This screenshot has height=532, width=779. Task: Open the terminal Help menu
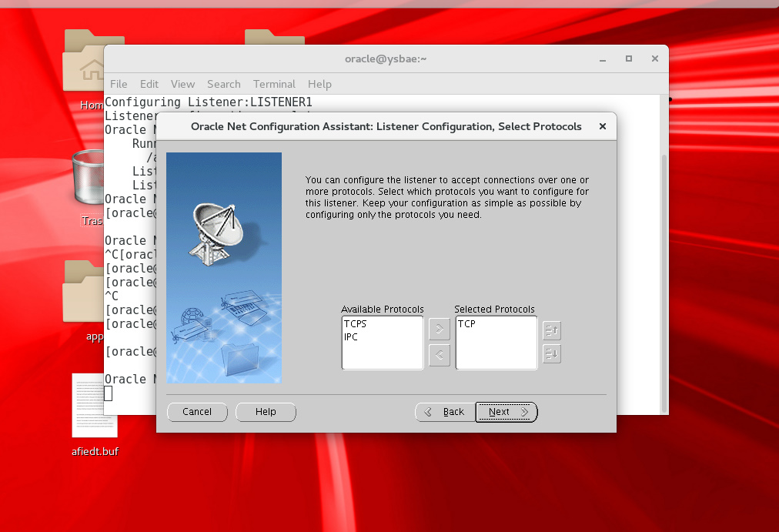click(x=319, y=84)
